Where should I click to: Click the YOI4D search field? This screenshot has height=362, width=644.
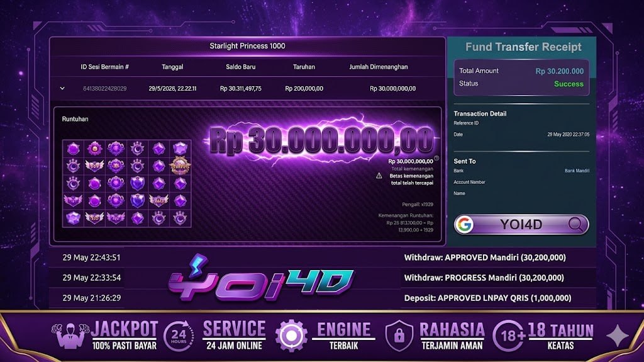point(521,225)
